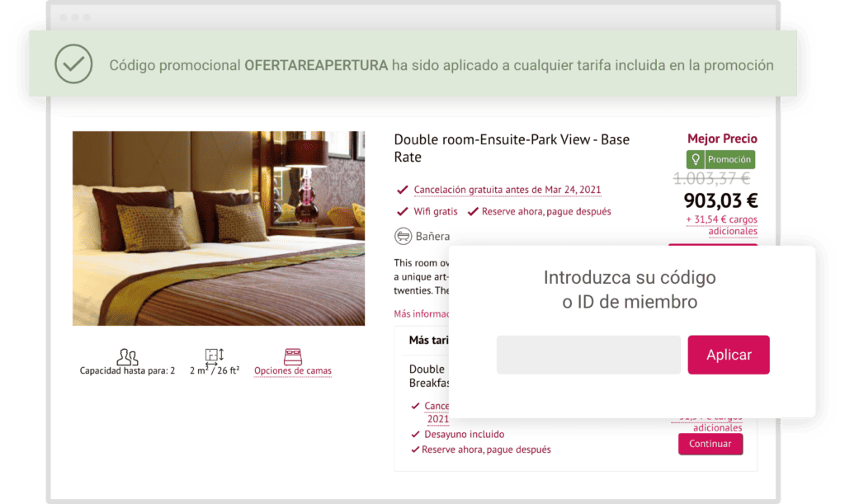845x504 pixels.
Task: Click the green Promoción badge
Action: [x=720, y=159]
